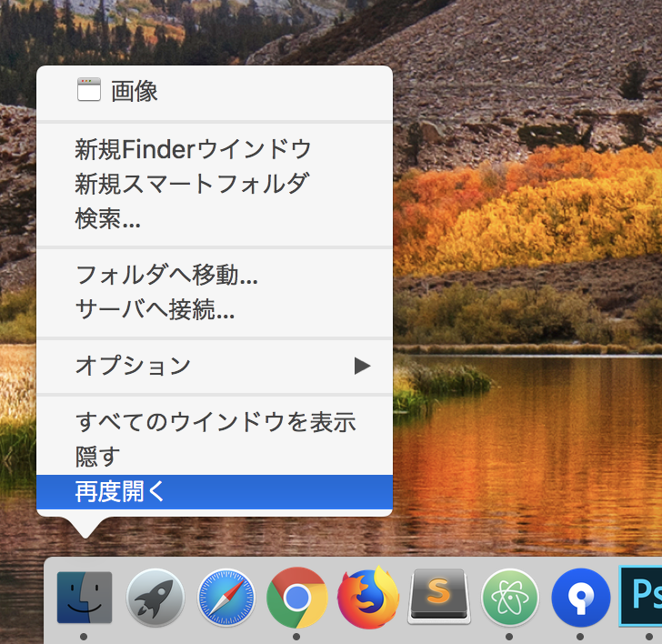Choose フォルダへ移動... from the menu
Screen dimensions: 662x644
click(x=166, y=274)
